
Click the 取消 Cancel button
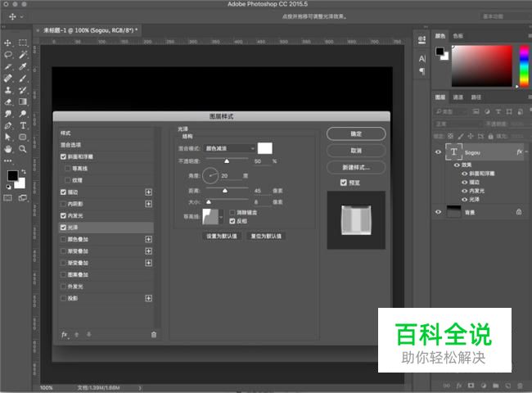tap(356, 151)
